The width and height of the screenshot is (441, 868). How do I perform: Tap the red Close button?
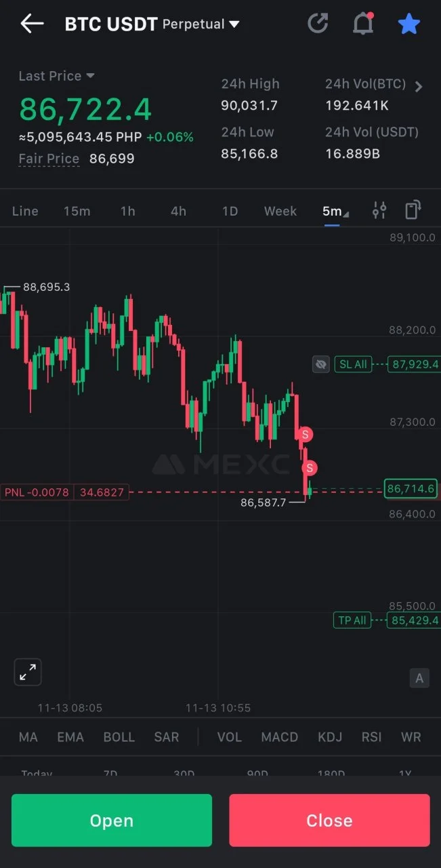pyautogui.click(x=329, y=821)
